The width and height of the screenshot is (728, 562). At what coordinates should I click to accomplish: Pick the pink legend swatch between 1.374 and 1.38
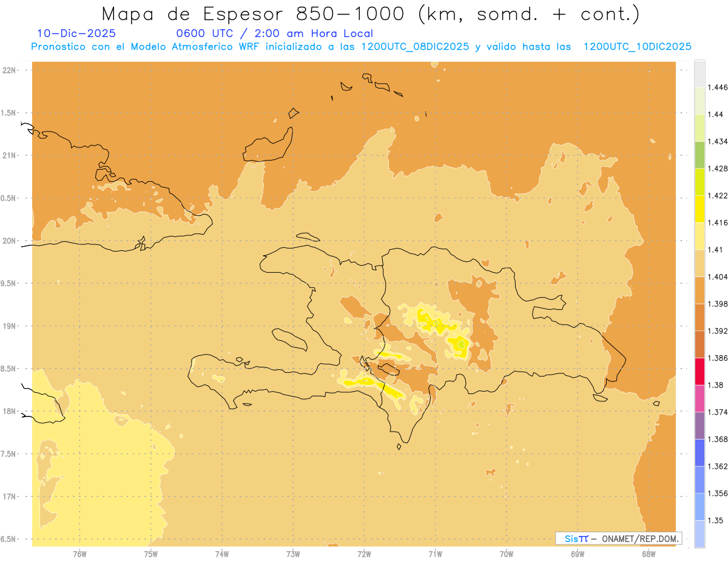[x=699, y=398]
